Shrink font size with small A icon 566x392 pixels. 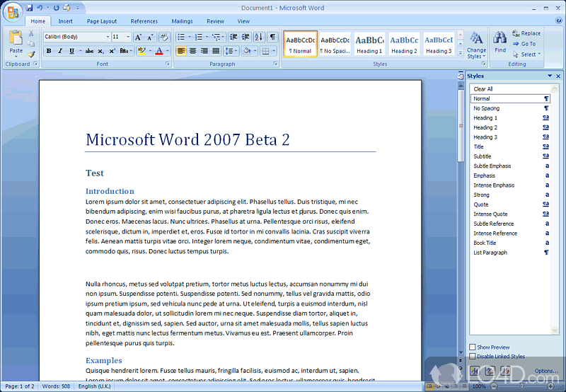point(151,37)
